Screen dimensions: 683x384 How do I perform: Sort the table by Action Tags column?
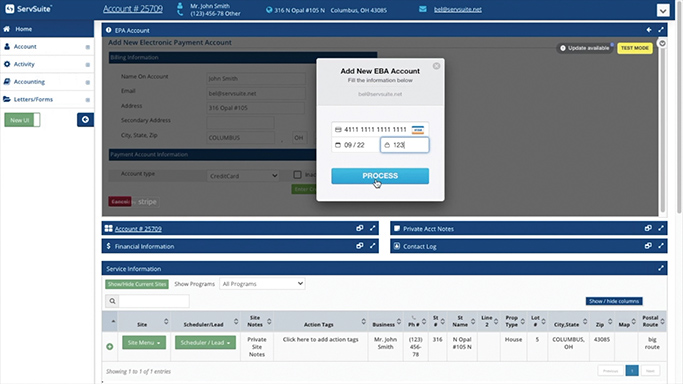tap(321, 322)
